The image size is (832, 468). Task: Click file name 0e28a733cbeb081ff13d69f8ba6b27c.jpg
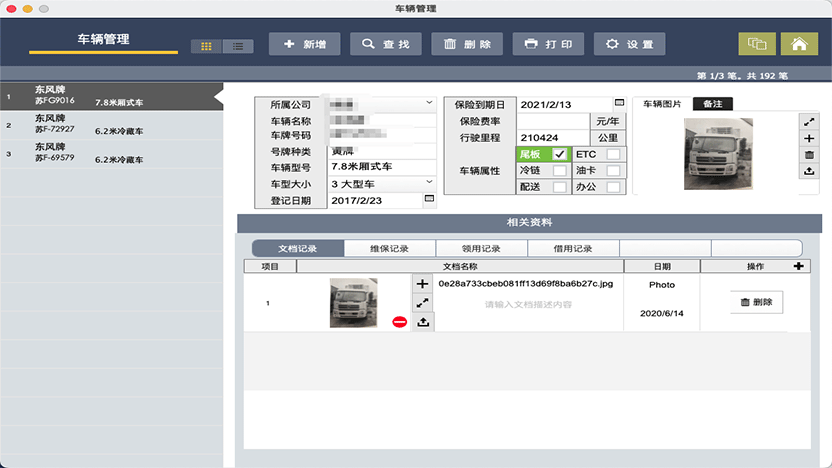(x=525, y=284)
